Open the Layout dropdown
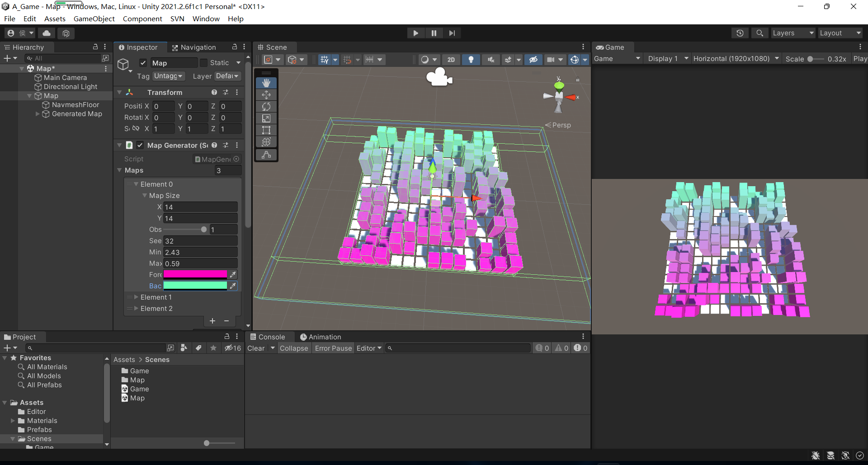Viewport: 868px width, 465px height. coord(840,33)
